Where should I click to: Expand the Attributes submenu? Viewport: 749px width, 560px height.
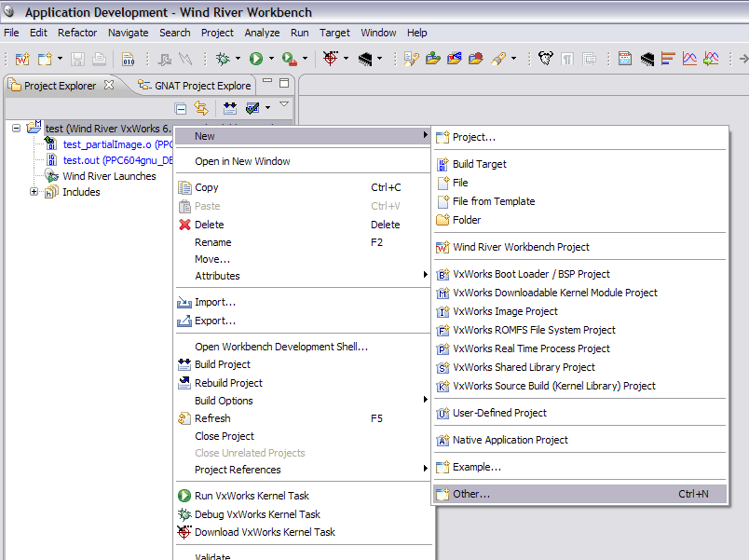coord(304,276)
